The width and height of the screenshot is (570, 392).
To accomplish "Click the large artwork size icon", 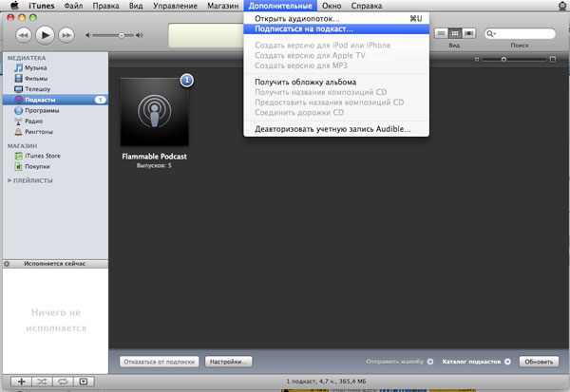I will click(553, 59).
